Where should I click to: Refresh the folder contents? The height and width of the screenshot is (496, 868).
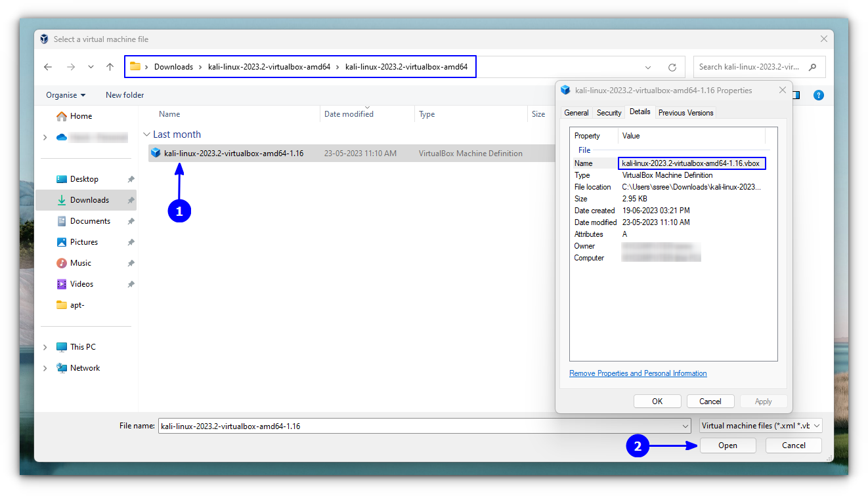[x=672, y=67]
